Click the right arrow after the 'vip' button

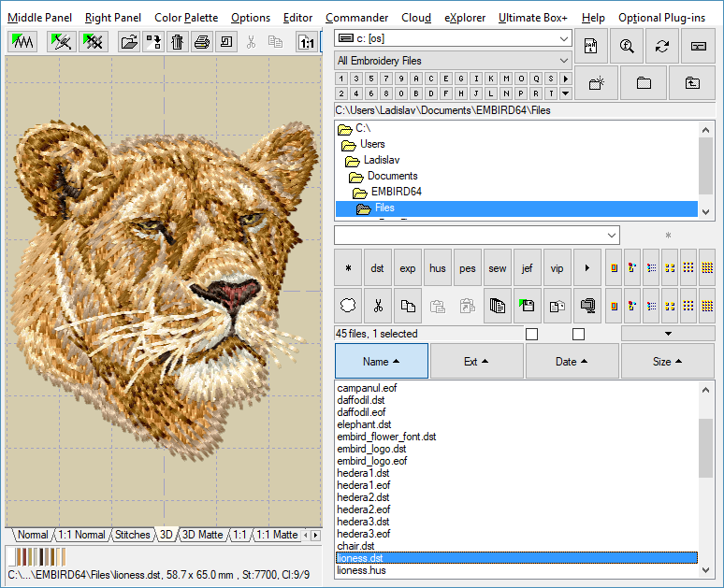(x=587, y=268)
